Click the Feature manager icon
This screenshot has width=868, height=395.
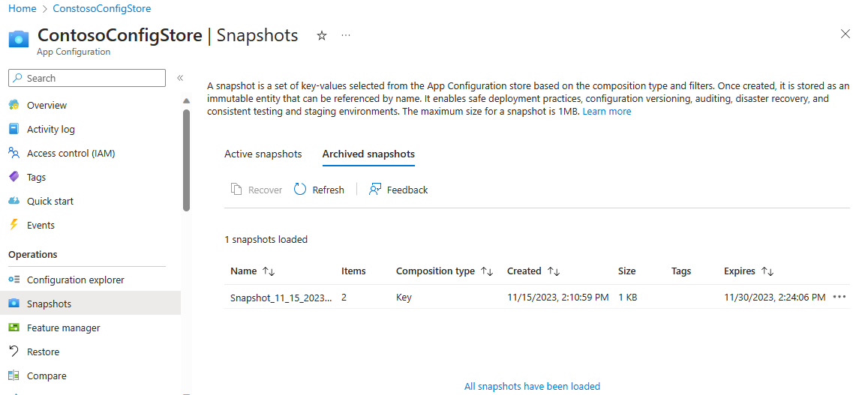14,328
